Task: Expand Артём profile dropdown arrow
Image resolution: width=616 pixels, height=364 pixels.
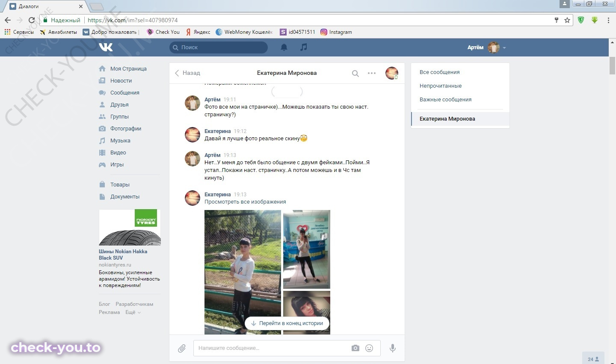Action: pos(504,48)
